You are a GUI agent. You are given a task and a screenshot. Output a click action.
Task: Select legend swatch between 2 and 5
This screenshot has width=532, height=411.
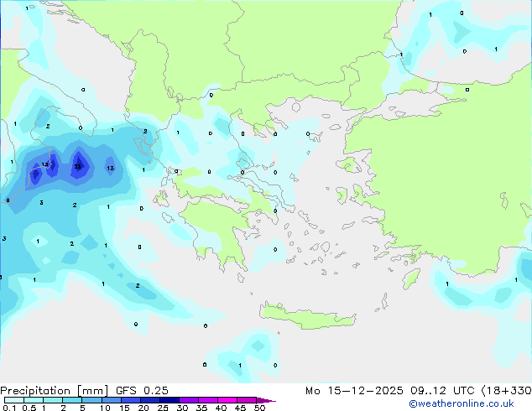click(72, 400)
